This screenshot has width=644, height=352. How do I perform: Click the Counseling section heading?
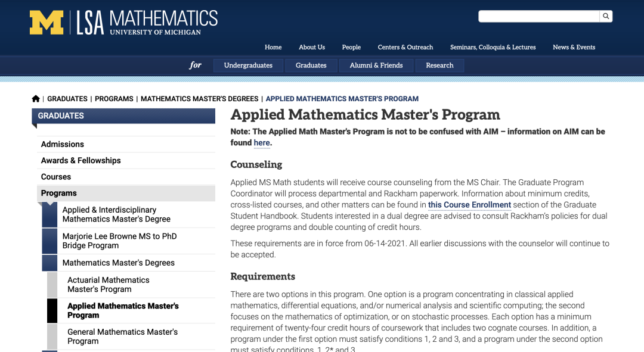pyautogui.click(x=256, y=164)
